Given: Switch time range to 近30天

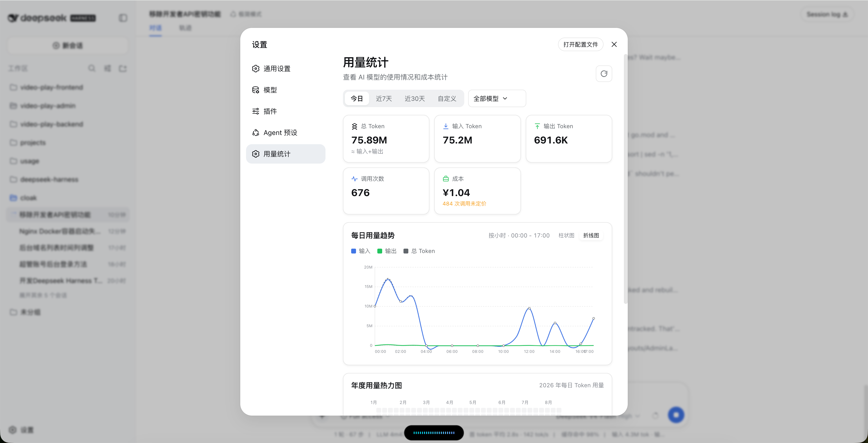Looking at the screenshot, I should coord(414,98).
